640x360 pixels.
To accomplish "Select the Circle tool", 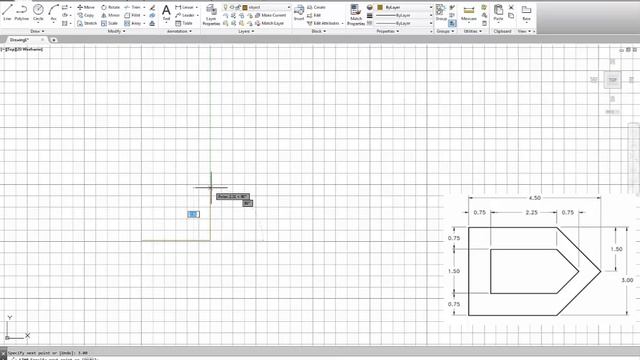I will tap(38, 12).
